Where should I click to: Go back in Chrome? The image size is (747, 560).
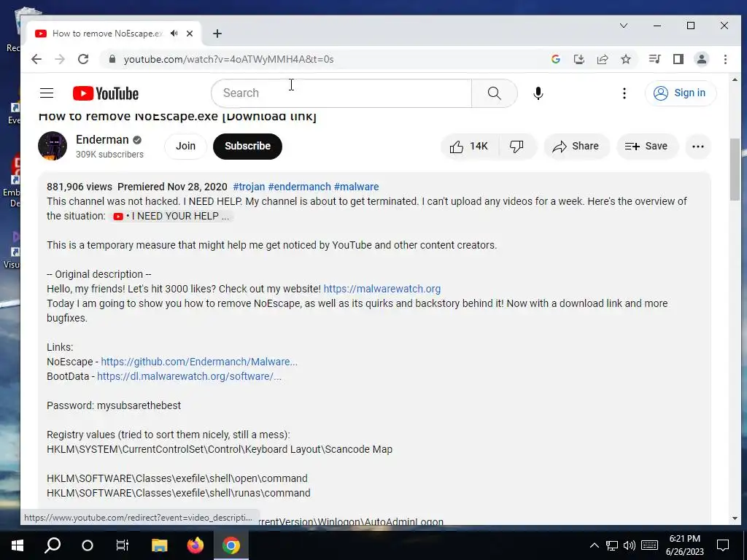36,59
